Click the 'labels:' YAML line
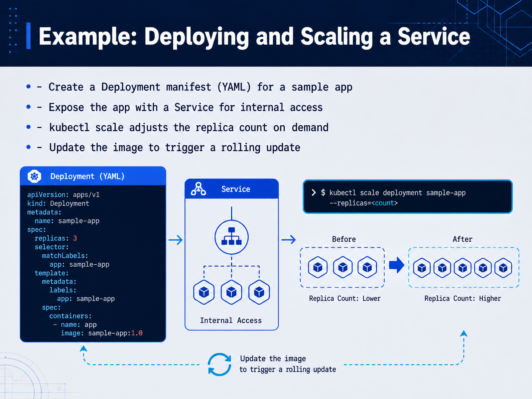The height and width of the screenshot is (399, 532). [63, 290]
